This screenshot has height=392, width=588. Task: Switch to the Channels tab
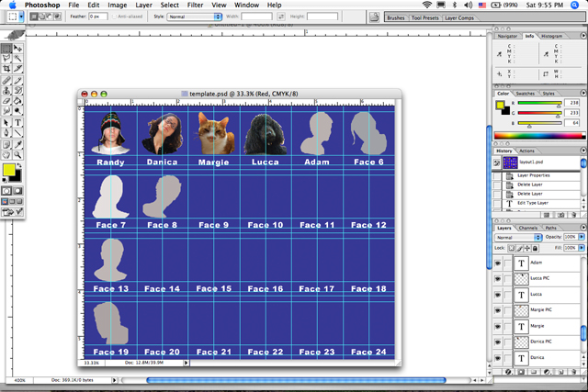pyautogui.click(x=528, y=228)
